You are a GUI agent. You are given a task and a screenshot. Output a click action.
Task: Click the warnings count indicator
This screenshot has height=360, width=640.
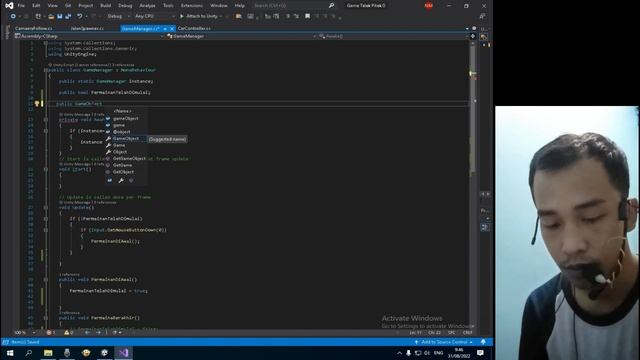point(69,333)
